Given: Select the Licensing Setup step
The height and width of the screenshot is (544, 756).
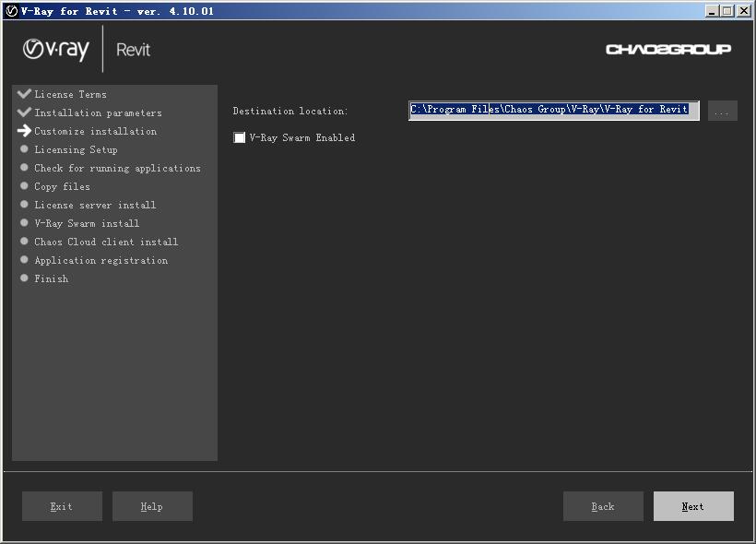Looking at the screenshot, I should (x=76, y=149).
